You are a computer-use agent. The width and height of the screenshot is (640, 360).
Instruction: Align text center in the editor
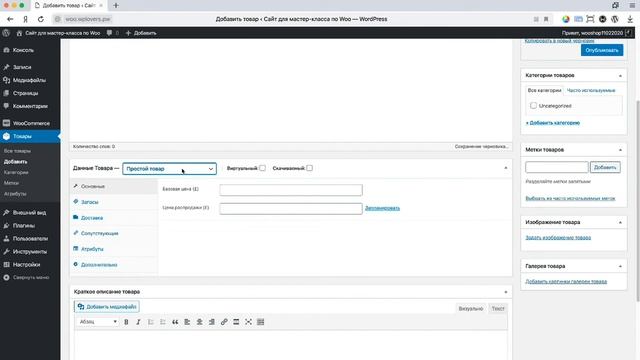coord(200,322)
